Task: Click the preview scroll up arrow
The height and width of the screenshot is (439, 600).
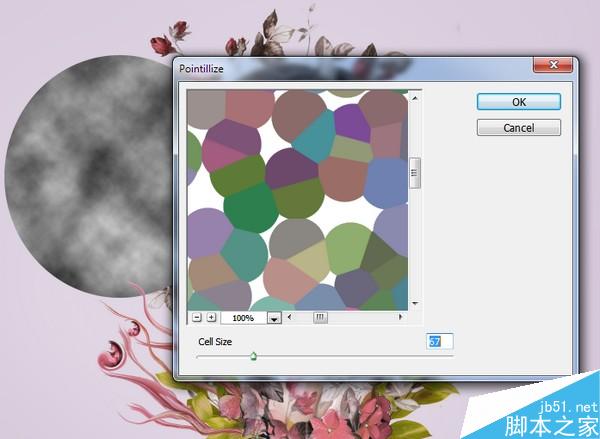Action: tap(415, 98)
